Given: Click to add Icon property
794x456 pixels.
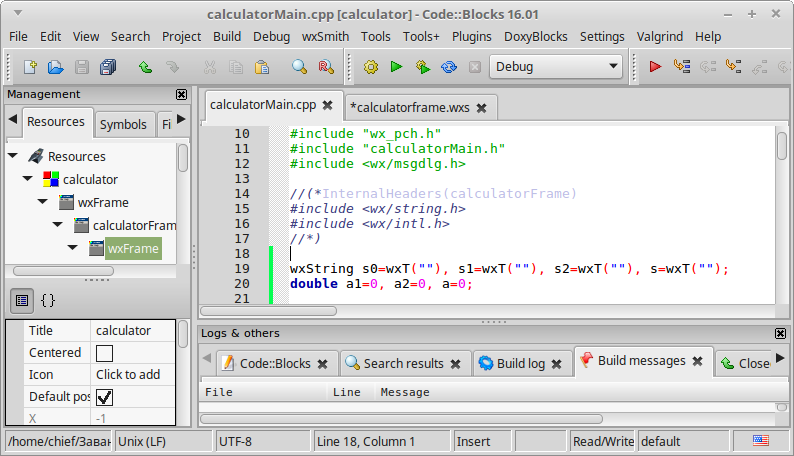Looking at the screenshot, I should pos(133,375).
